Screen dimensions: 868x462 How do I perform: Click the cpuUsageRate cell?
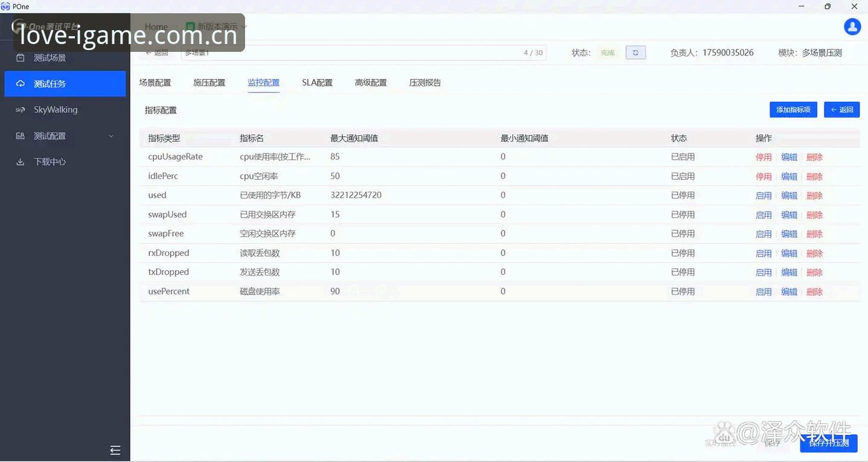tap(175, 157)
